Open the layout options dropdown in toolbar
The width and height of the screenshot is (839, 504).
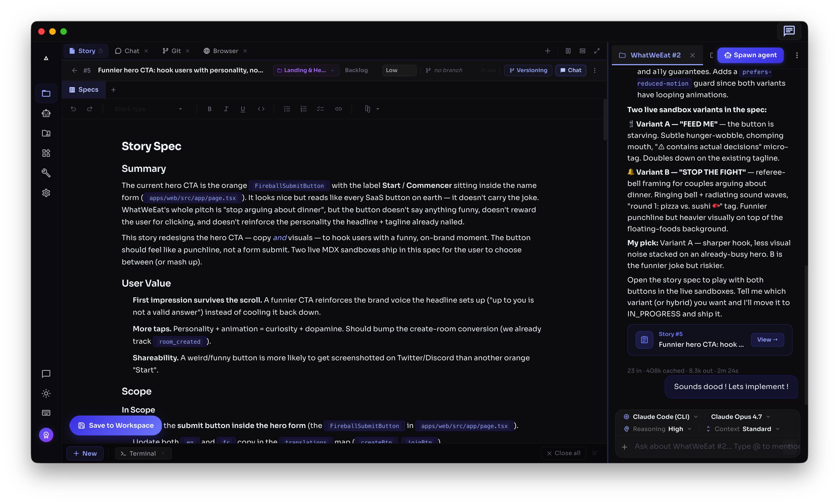point(372,109)
